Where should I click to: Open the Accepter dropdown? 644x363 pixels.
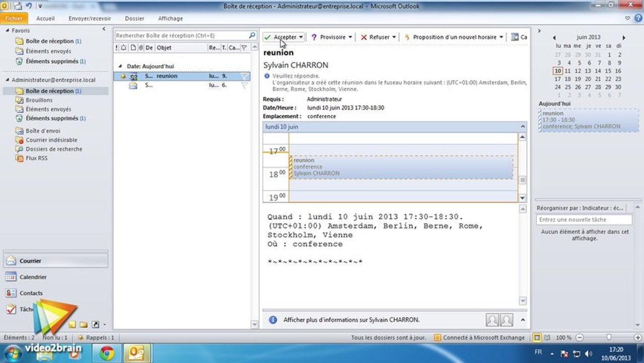(x=301, y=37)
